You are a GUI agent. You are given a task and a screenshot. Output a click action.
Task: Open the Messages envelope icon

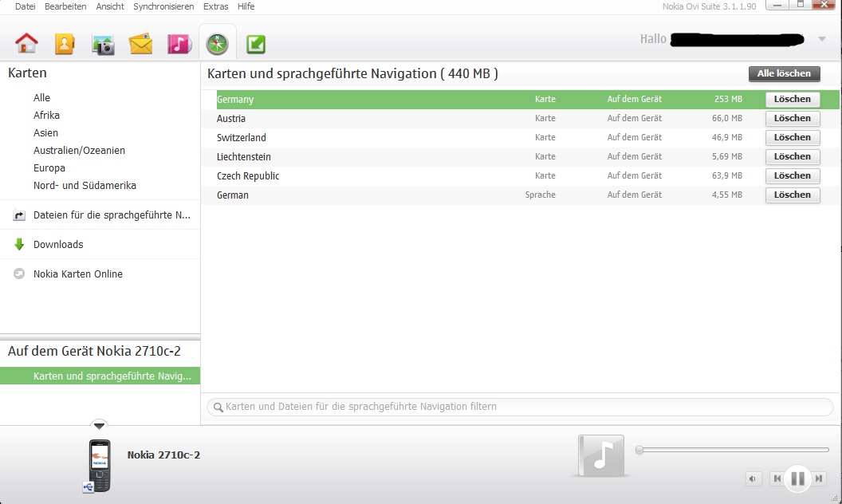(x=140, y=44)
